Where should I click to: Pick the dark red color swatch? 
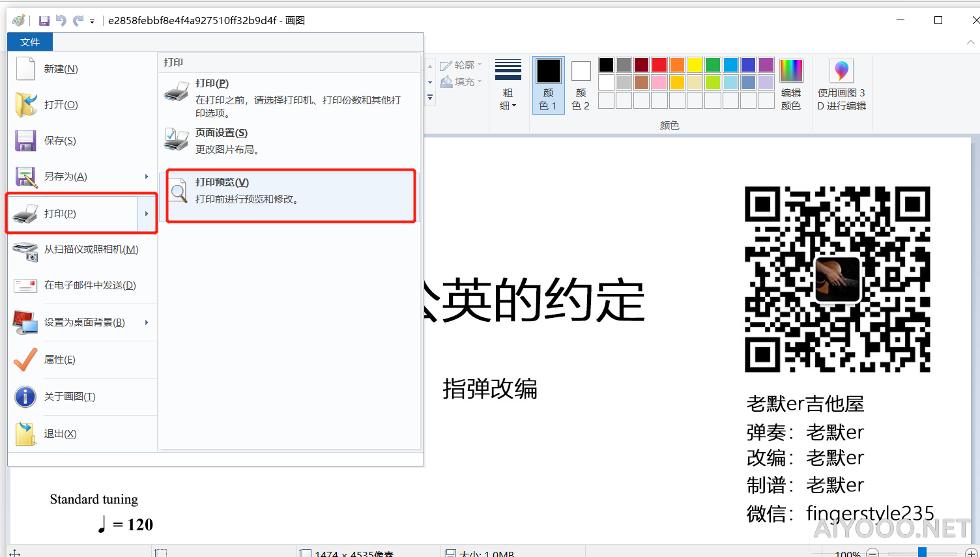[x=642, y=65]
